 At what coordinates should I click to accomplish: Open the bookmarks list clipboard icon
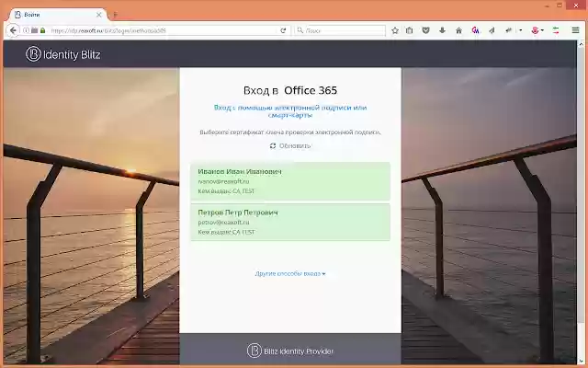click(x=410, y=30)
